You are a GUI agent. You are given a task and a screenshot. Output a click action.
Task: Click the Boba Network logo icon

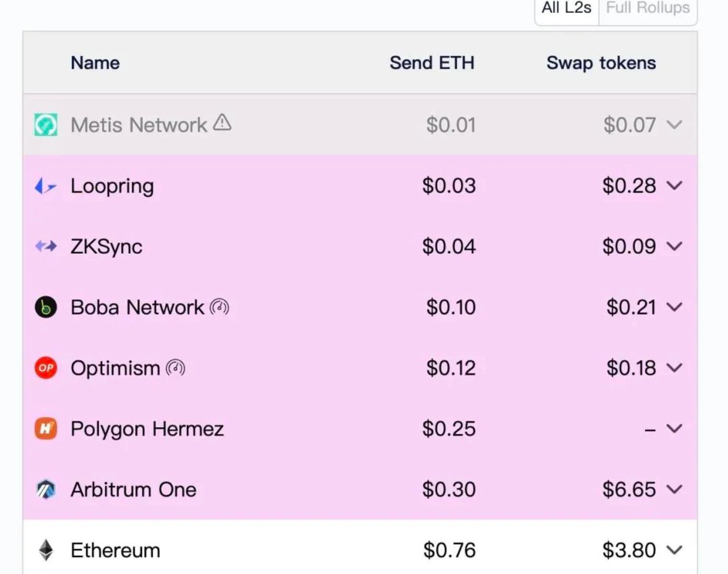click(x=46, y=307)
